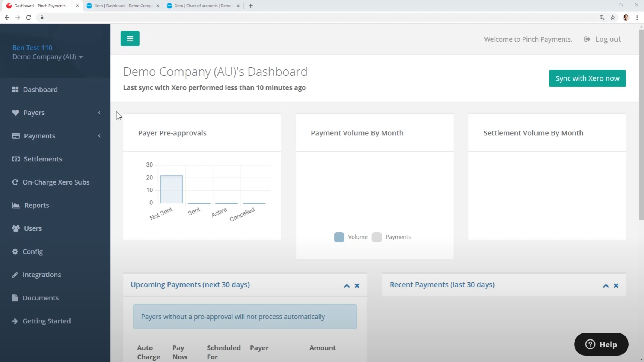
Task: Open the Reports menu item
Action: pyautogui.click(x=55, y=205)
